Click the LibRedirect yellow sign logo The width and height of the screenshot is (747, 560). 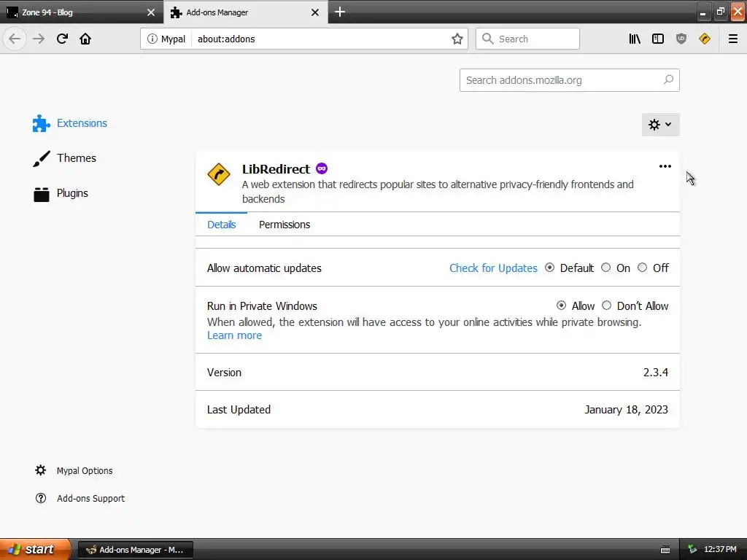coord(219,174)
